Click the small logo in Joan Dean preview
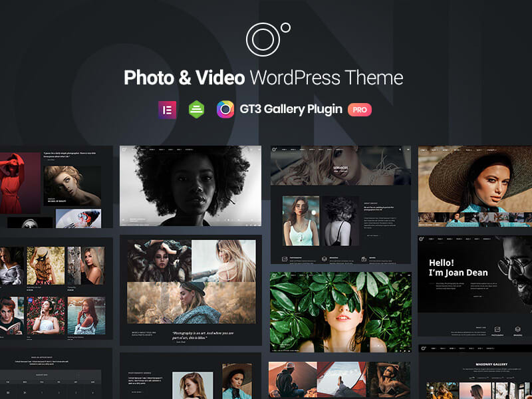 click(x=422, y=239)
